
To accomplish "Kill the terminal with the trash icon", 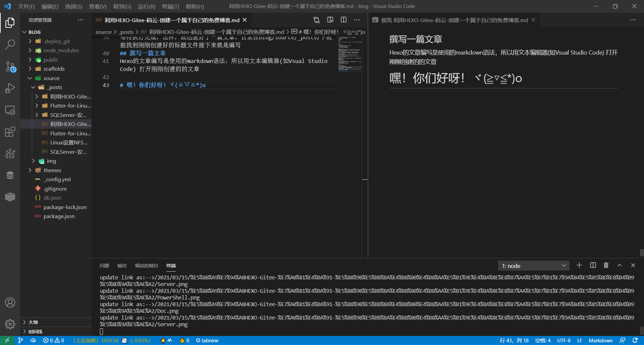I will tap(606, 265).
